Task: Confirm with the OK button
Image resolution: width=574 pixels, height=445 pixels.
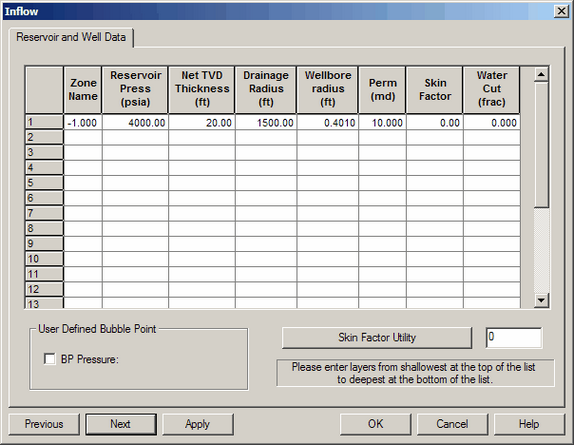Action: 376,424
